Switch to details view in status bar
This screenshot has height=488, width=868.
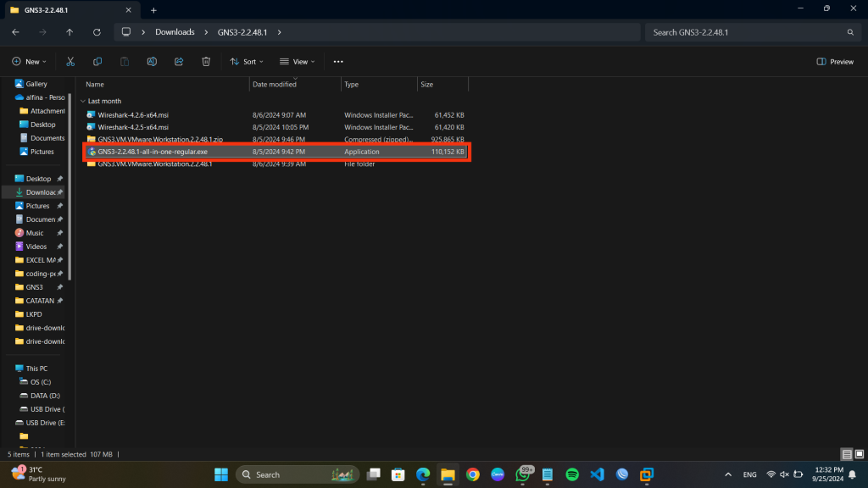point(846,454)
